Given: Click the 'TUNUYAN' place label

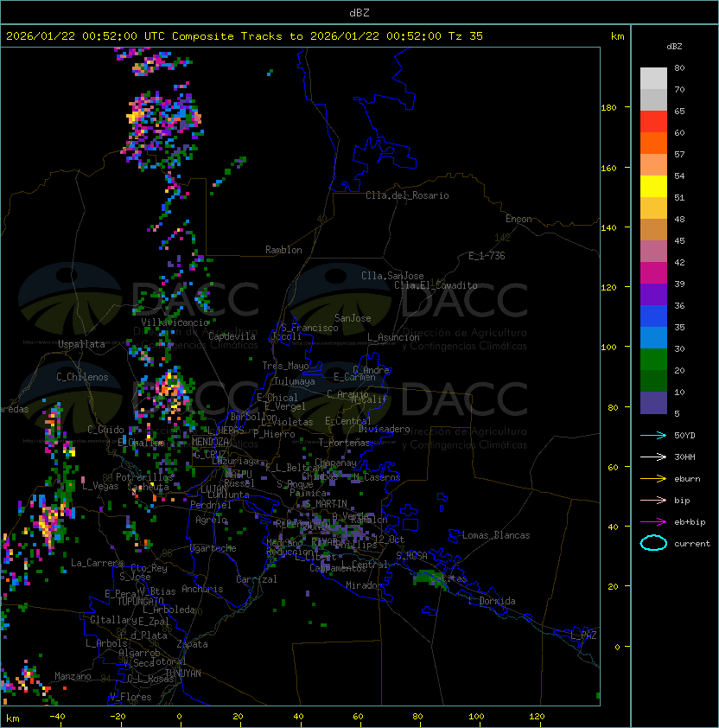Looking at the screenshot, I should click(x=183, y=674).
